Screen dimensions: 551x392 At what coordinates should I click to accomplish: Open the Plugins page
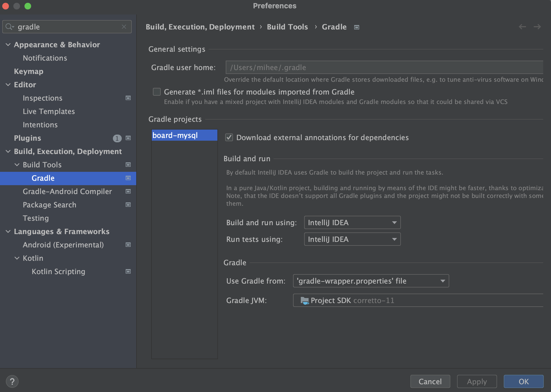(x=28, y=138)
